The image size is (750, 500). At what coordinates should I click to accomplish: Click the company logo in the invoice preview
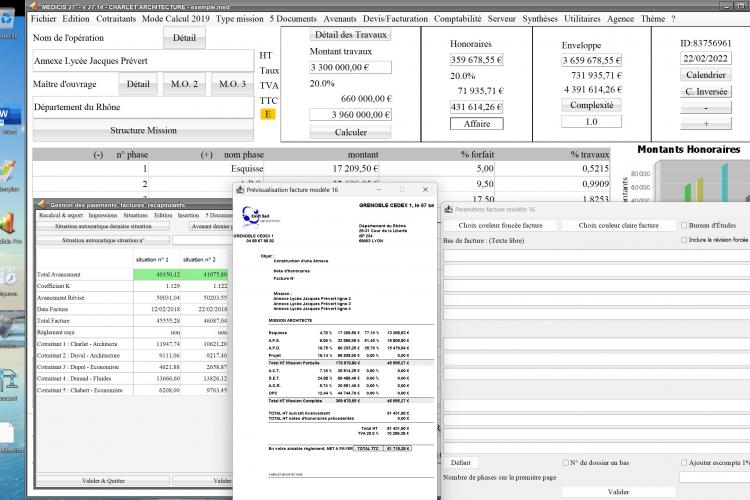(257, 216)
